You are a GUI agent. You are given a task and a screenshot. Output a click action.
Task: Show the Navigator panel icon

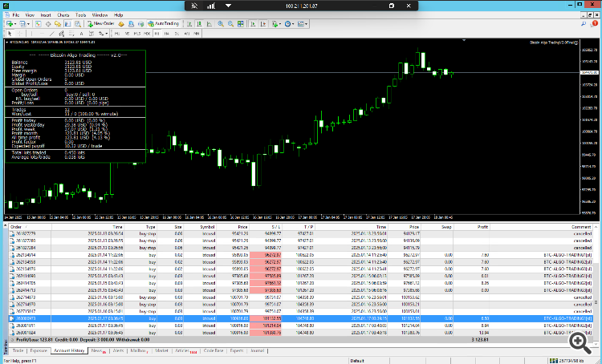(58, 24)
